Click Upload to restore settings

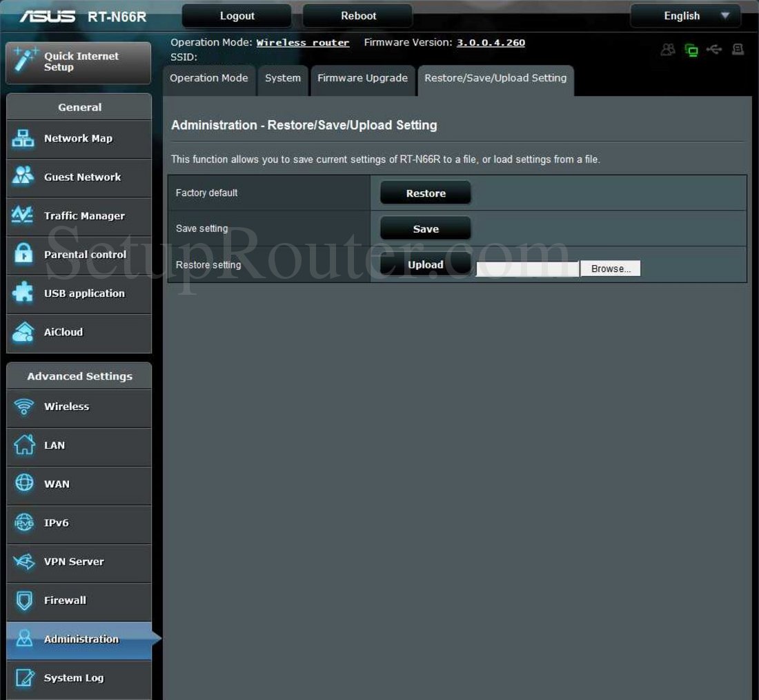(x=426, y=264)
